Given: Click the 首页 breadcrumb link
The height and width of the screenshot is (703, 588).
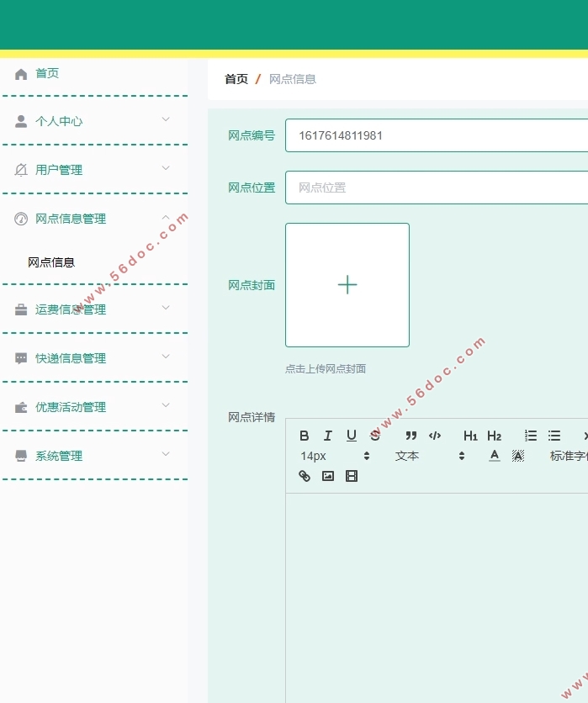Looking at the screenshot, I should coord(236,79).
